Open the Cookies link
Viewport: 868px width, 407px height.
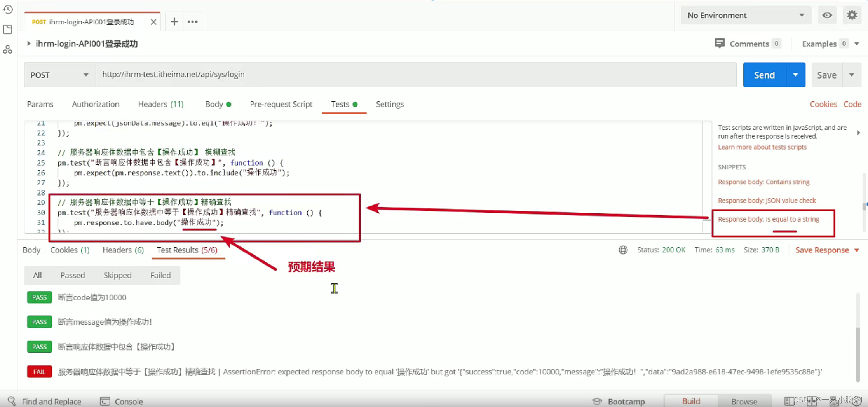(x=823, y=104)
